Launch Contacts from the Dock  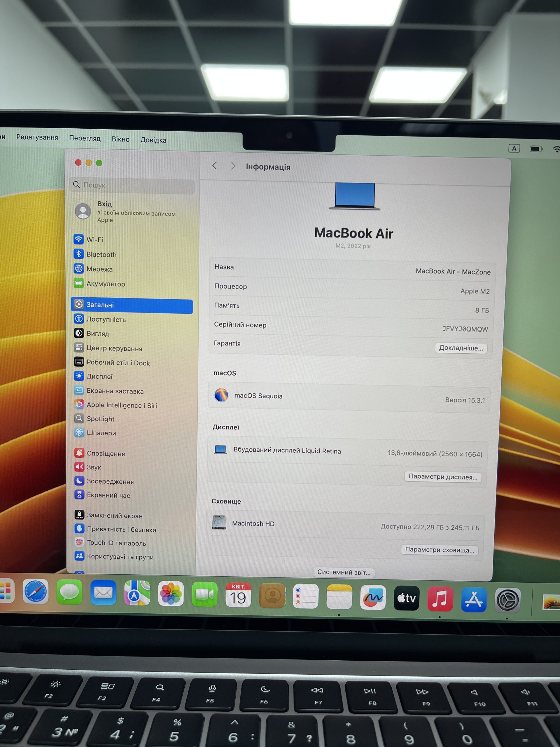272,596
